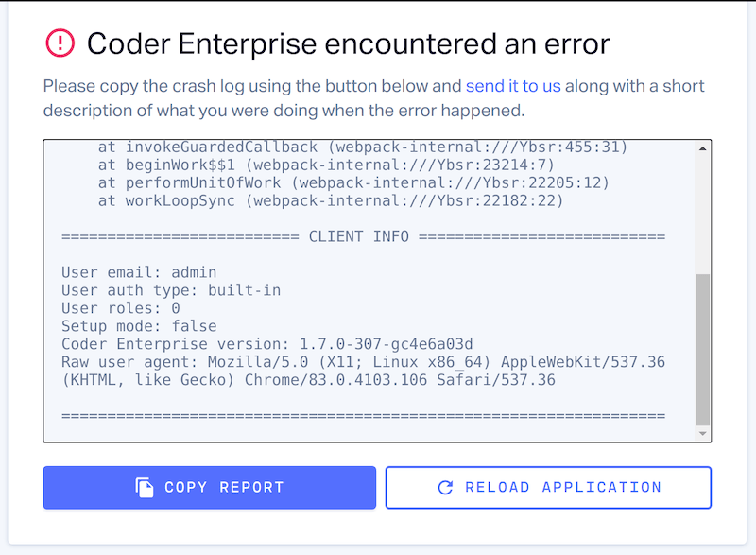Click the copy icon inside COPY REPORT button
This screenshot has height=555, width=756.
tap(145, 487)
